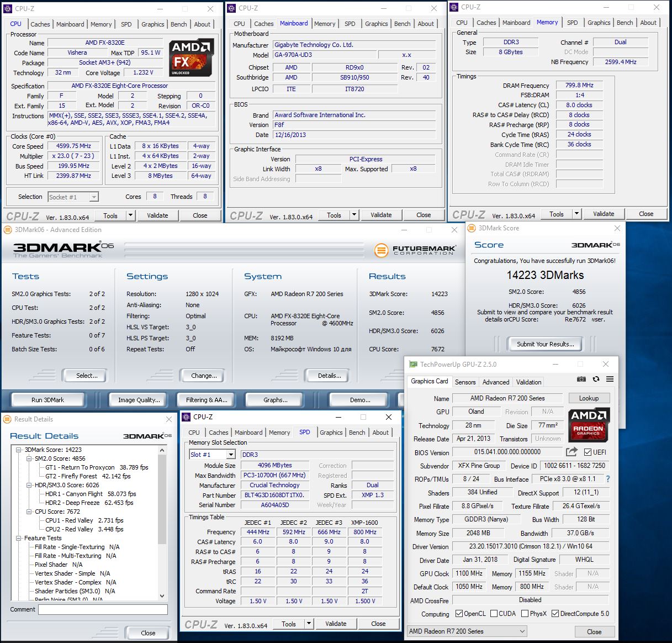Switch to Sensors tab in GPU-Z
672x643 pixels.
point(465,382)
